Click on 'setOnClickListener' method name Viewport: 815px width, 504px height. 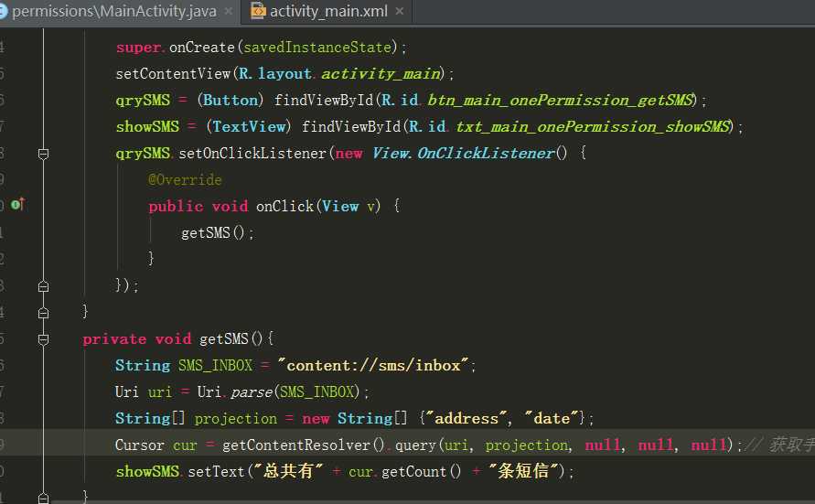[252, 154]
